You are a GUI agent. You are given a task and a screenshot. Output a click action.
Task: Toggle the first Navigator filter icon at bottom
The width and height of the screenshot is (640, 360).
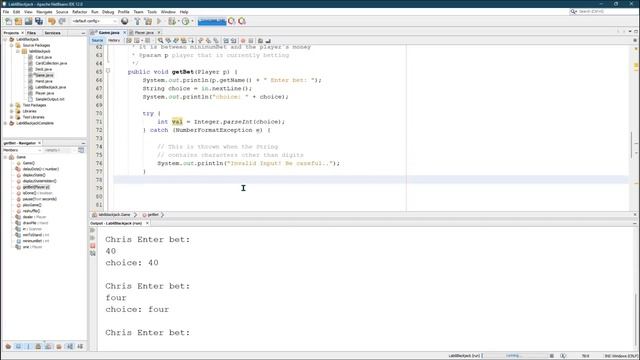click(8, 347)
